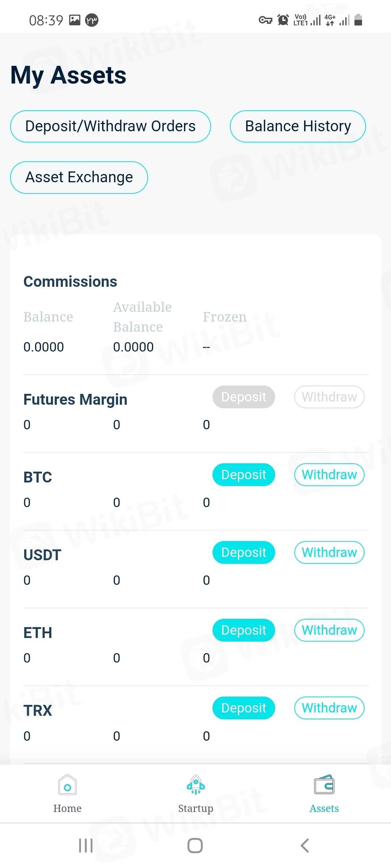Viewport: 391px width, 868px height.
Task: Tap Deposit for USDT
Action: click(x=244, y=552)
